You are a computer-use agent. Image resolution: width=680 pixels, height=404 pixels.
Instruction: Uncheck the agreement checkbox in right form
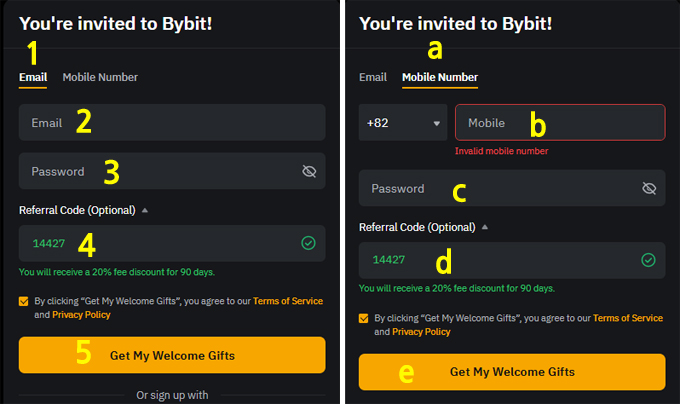(364, 319)
